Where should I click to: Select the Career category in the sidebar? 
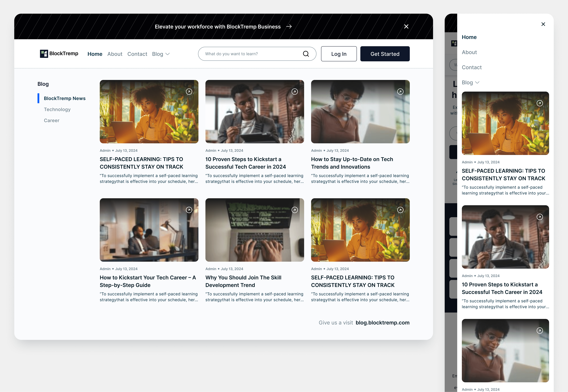(52, 120)
